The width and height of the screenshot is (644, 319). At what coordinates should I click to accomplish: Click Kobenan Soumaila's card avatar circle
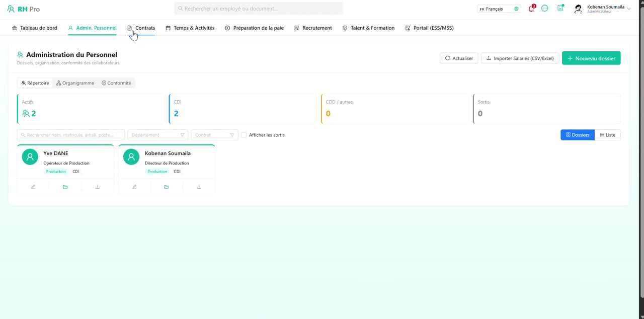[131, 157]
